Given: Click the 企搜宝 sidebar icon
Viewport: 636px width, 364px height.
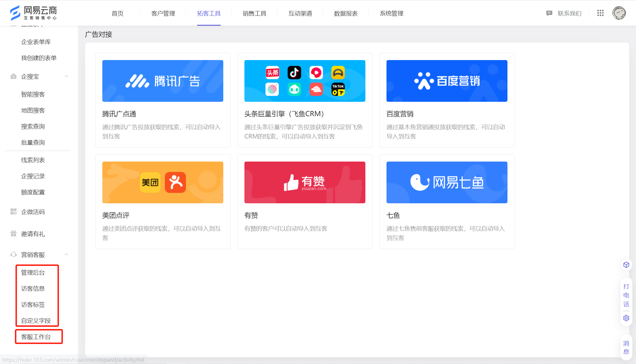Looking at the screenshot, I should tap(13, 76).
